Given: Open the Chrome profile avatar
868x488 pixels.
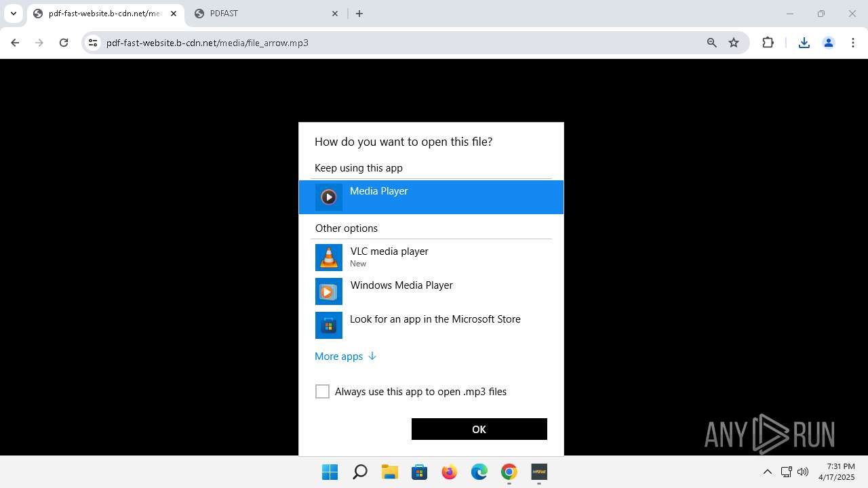Looking at the screenshot, I should pos(829,43).
